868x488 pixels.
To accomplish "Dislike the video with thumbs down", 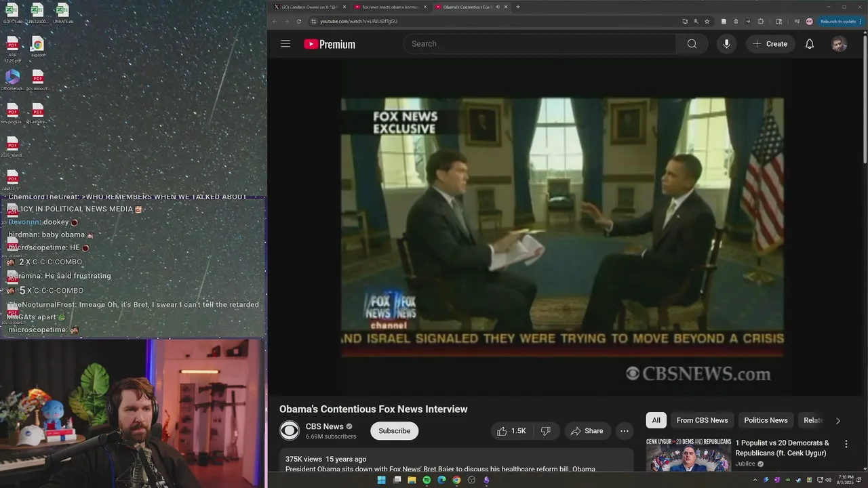I will click(x=546, y=431).
